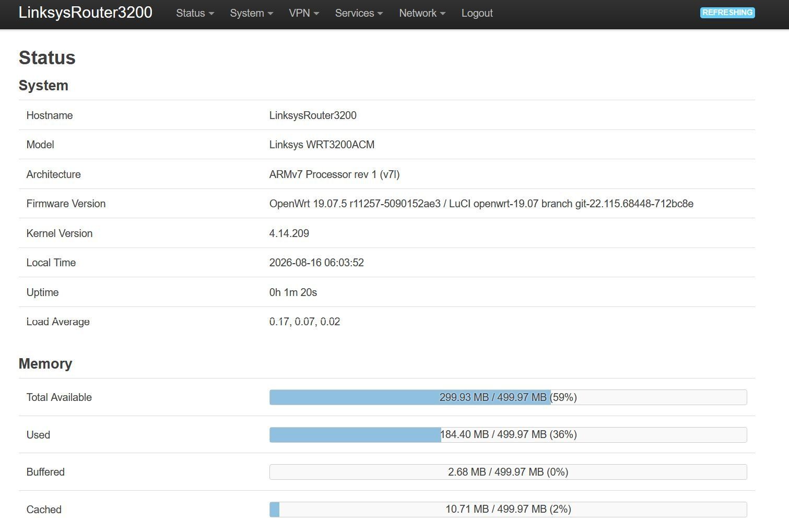Click the Logout link
The width and height of the screenshot is (789, 532).
(x=477, y=13)
